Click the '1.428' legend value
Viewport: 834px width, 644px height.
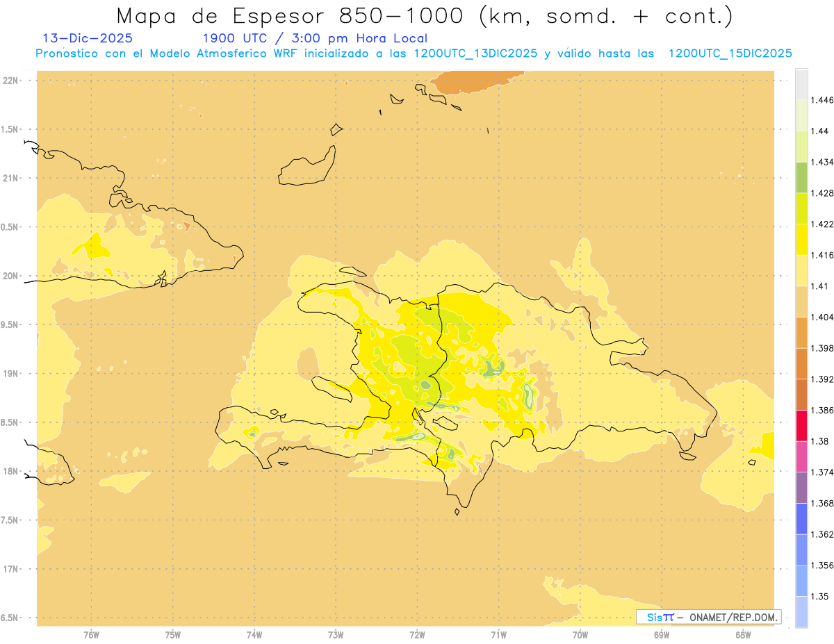822,193
